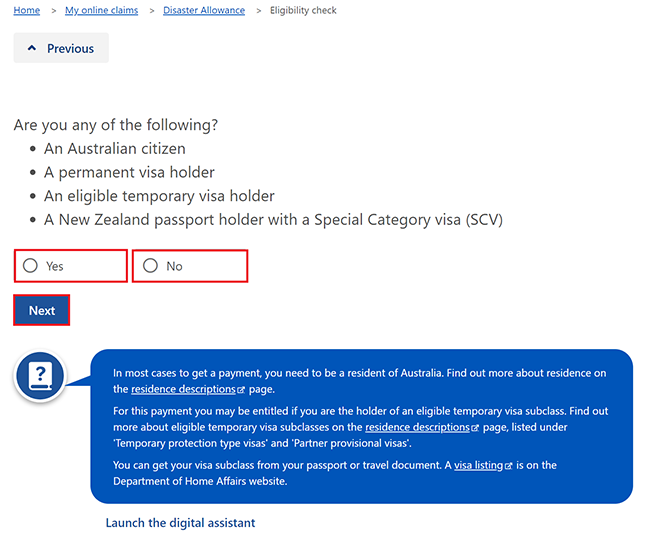Click external link icon beside visa listing
The height and width of the screenshot is (541, 650).
coord(509,466)
